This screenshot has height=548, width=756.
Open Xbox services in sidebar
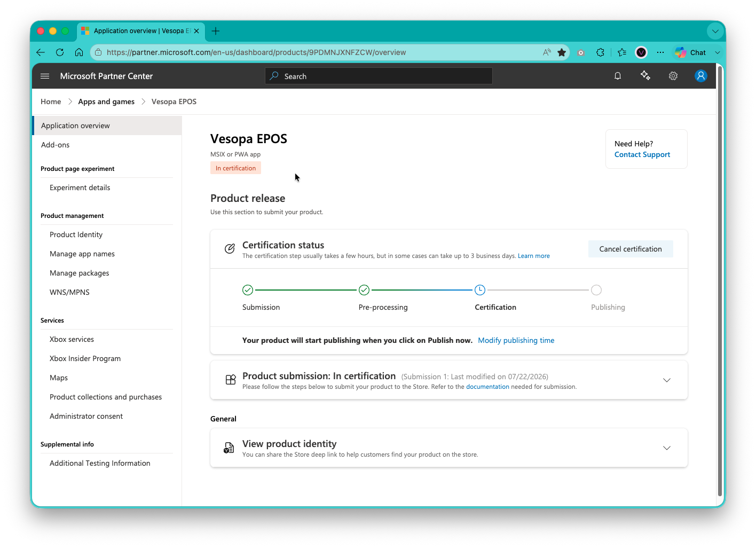(x=72, y=339)
